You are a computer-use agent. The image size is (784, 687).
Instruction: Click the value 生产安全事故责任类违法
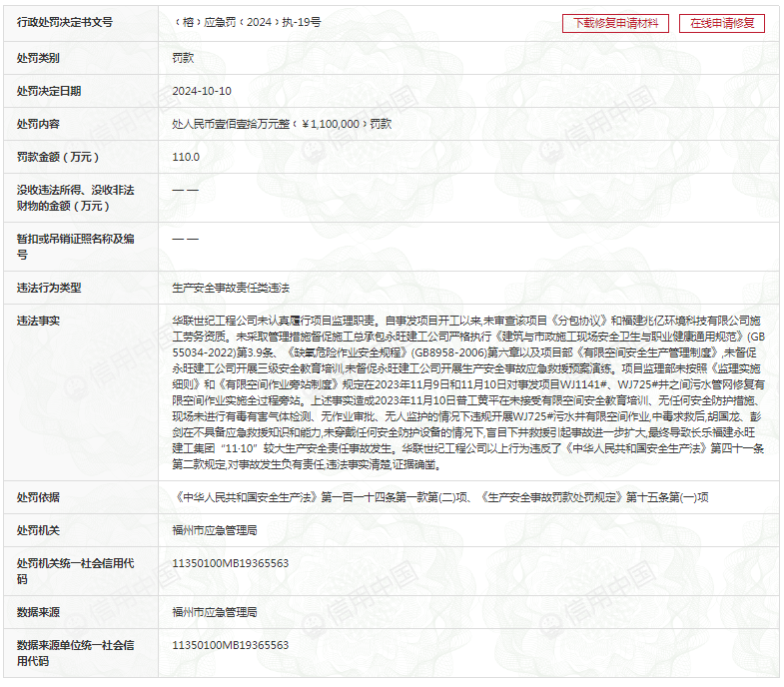pos(231,288)
